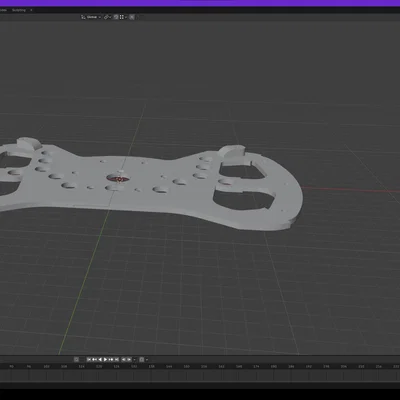Click frame 180 on the timeline ruler
The height and width of the screenshot is (400, 400).
274,366
